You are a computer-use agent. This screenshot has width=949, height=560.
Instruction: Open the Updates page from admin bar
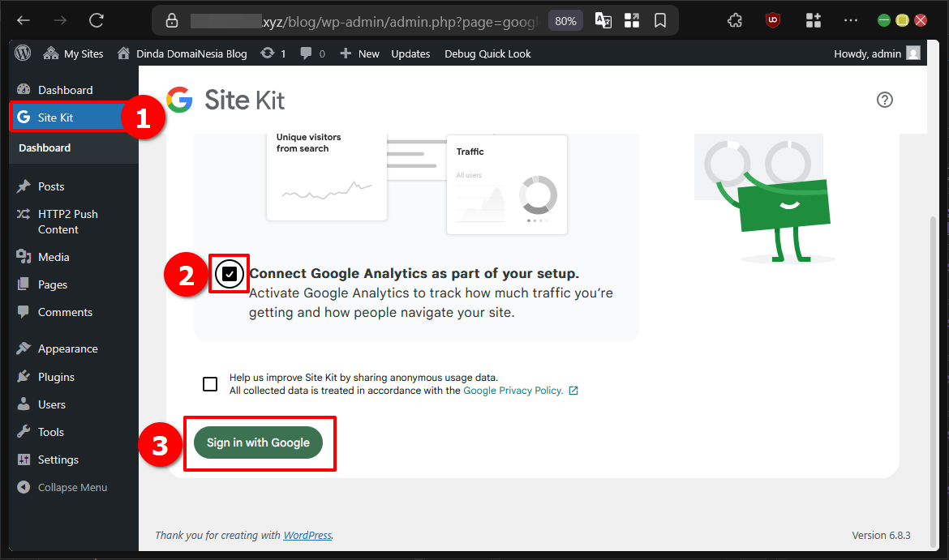coord(410,53)
